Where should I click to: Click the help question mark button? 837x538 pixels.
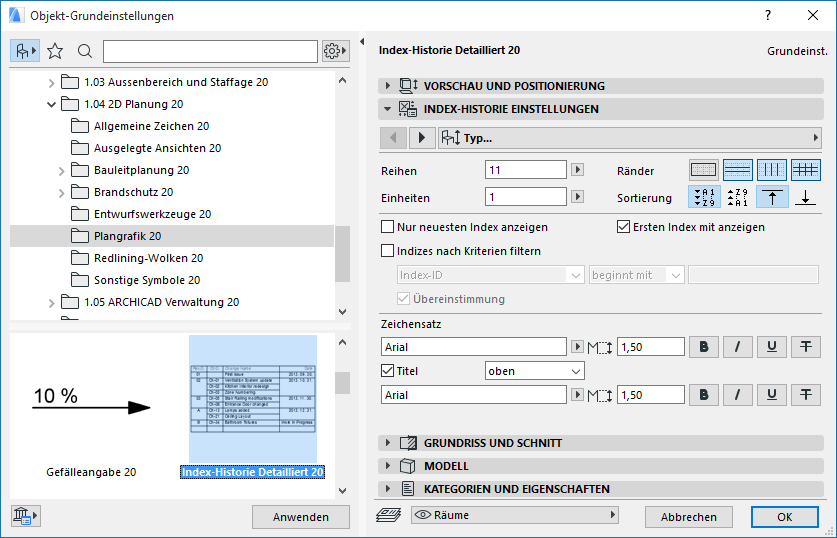click(768, 15)
